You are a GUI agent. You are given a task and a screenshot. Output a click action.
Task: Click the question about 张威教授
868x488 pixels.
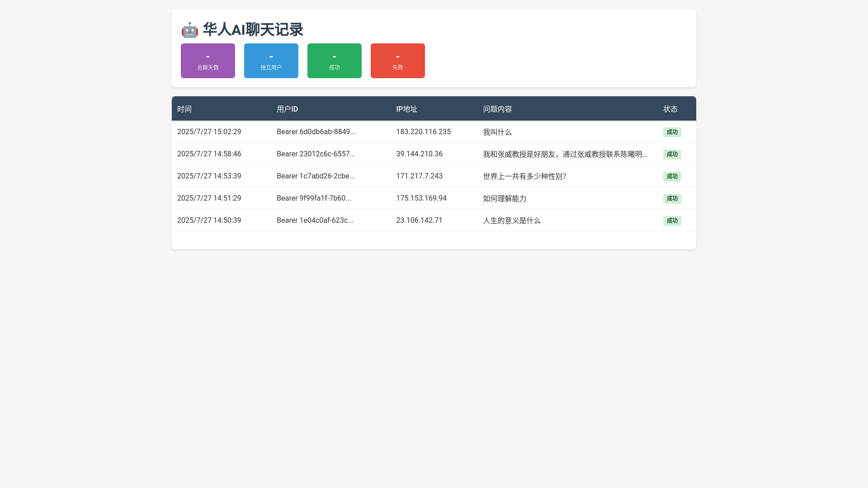click(565, 154)
